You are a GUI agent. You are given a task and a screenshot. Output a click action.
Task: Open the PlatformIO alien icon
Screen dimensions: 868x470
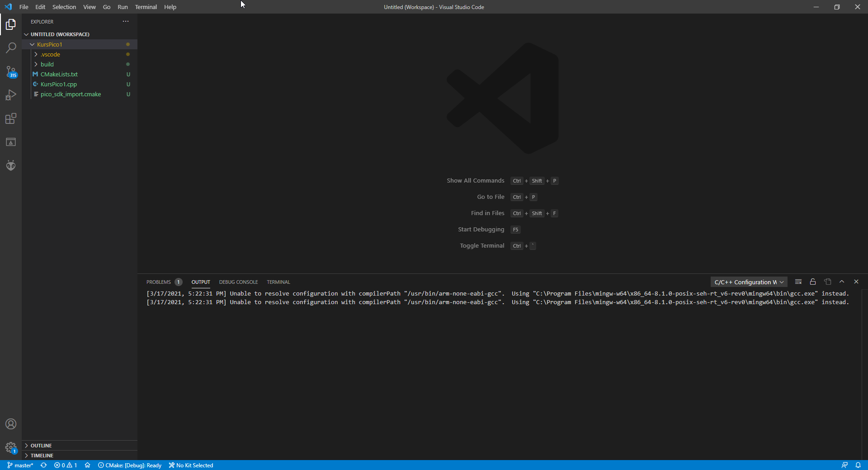11,165
